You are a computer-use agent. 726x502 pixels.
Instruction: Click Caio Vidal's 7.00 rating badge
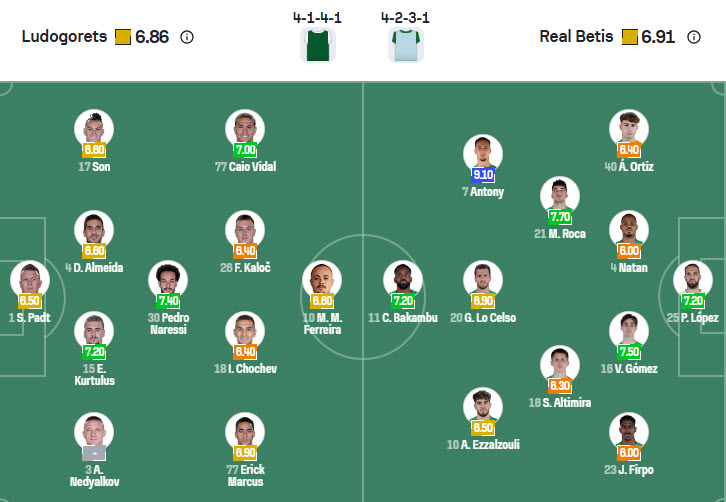245,149
